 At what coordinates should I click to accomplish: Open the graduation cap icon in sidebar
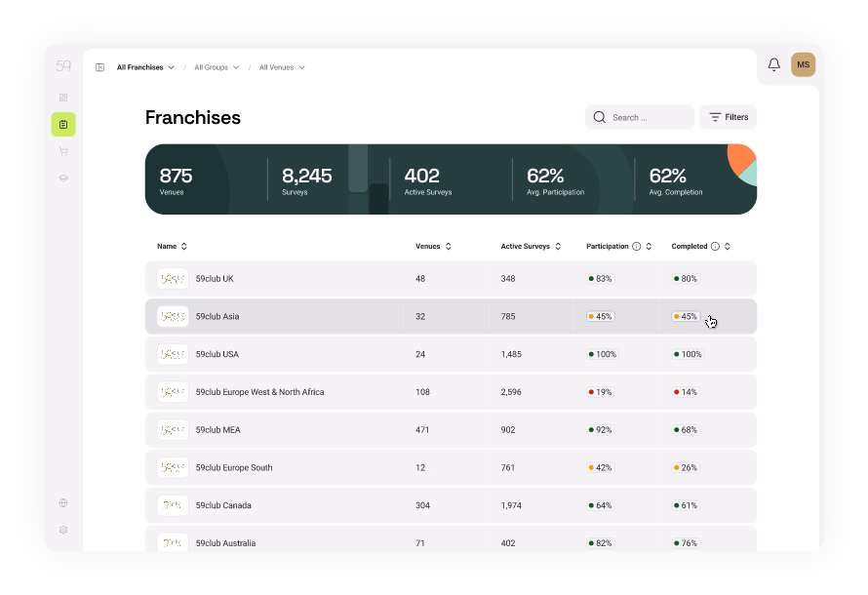tap(63, 178)
